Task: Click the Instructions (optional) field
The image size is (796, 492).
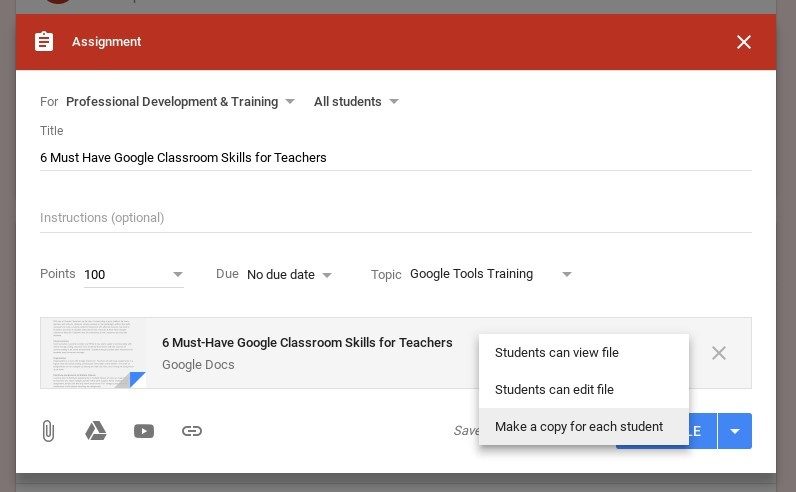Action: (395, 218)
